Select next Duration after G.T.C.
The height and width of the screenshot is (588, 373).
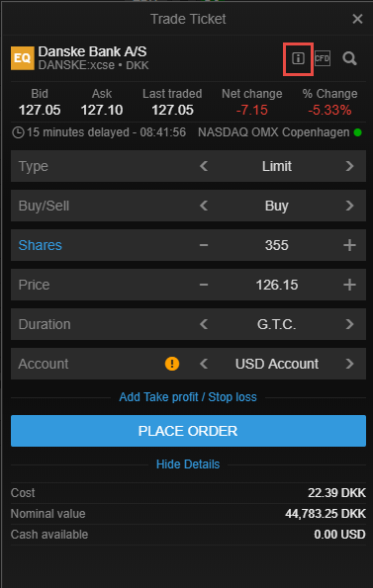pyautogui.click(x=349, y=324)
